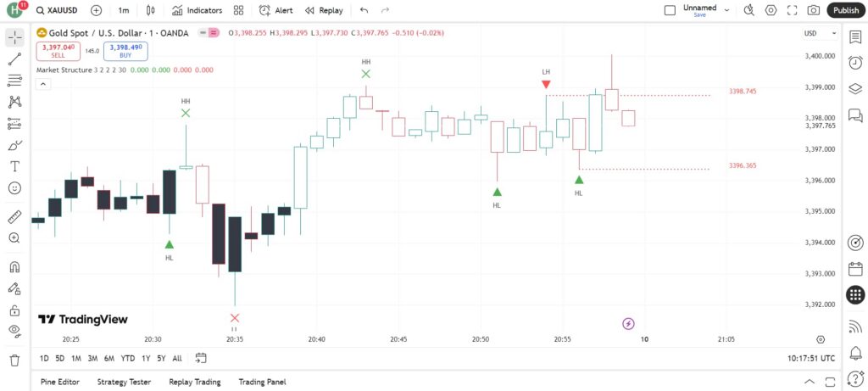Activate the magnet snap mode
Image resolution: width=868 pixels, height=391 pixels.
pos(15,267)
